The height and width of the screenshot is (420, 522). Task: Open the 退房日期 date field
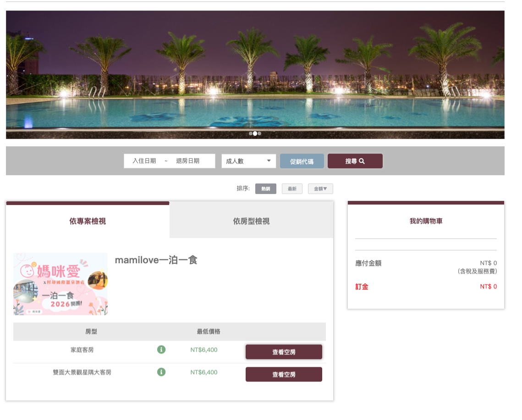tap(188, 161)
